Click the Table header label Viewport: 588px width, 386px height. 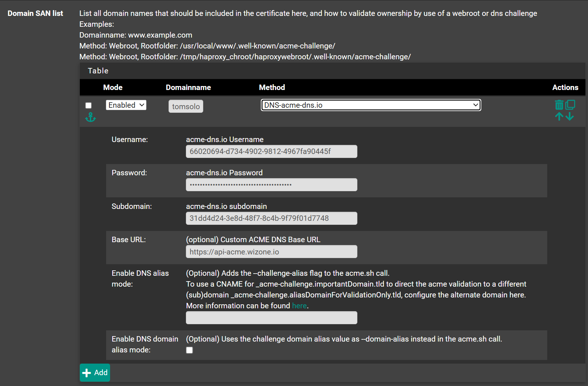pos(98,70)
